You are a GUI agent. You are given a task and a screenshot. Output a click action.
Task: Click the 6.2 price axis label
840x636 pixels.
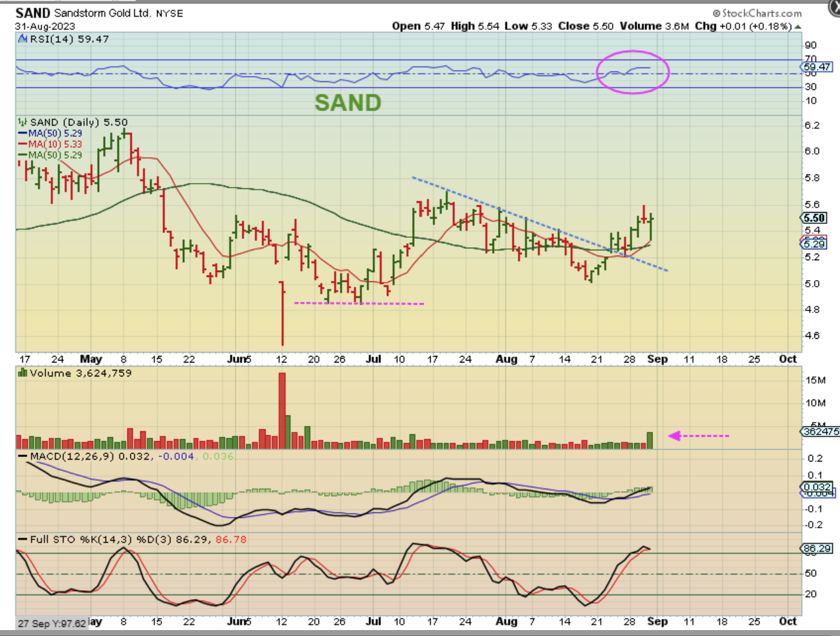tap(812, 125)
